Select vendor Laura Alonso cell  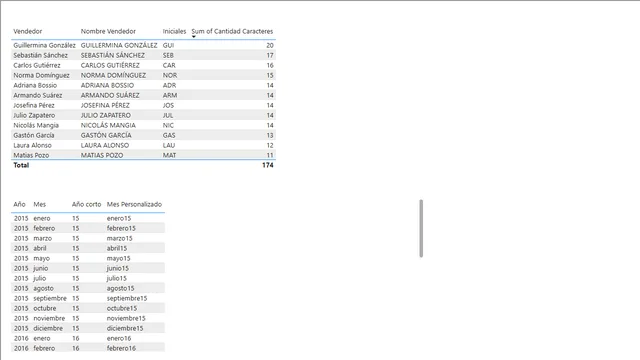[x=32, y=145]
